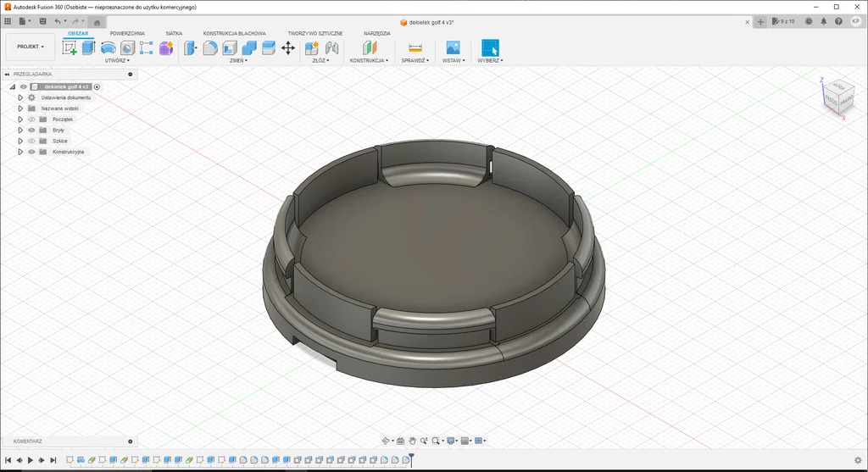Image resolution: width=868 pixels, height=472 pixels.
Task: Open the UTWÓRZ dropdown menu
Action: coord(117,61)
